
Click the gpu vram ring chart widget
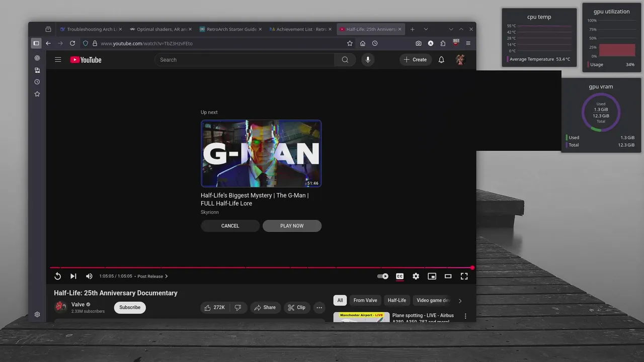click(601, 113)
